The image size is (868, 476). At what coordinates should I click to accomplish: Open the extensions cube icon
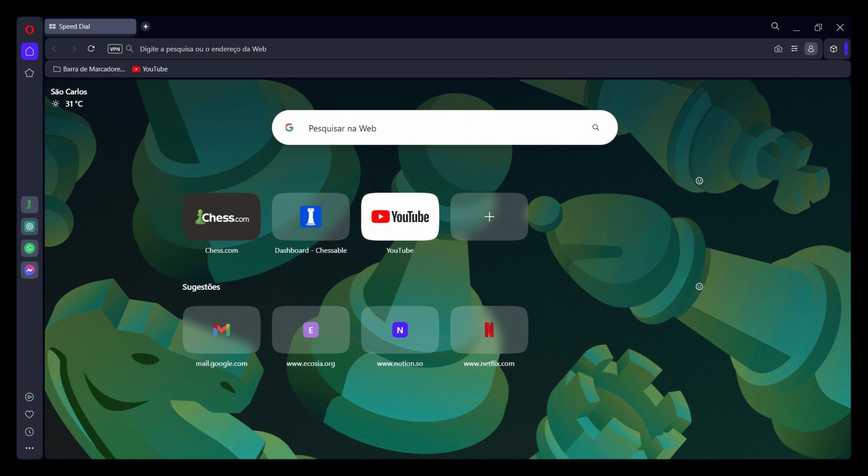point(834,49)
